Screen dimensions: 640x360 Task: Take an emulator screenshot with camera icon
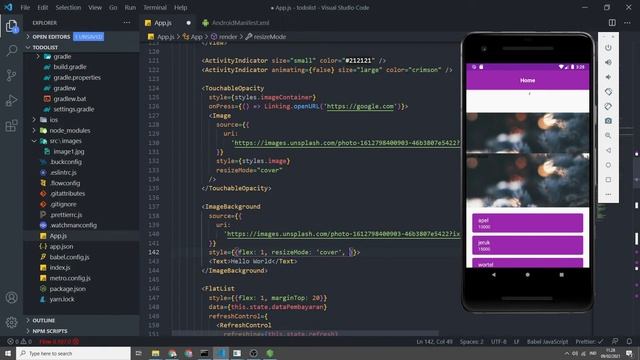click(x=608, y=121)
